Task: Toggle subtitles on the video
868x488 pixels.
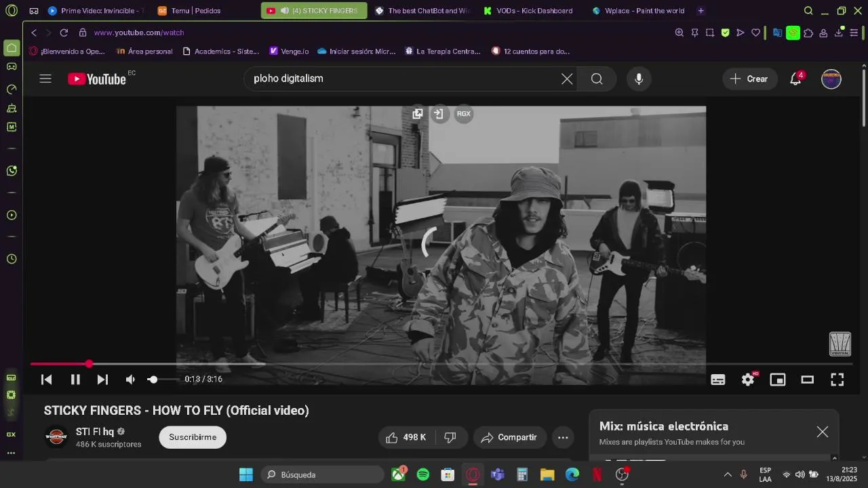Action: point(718,380)
